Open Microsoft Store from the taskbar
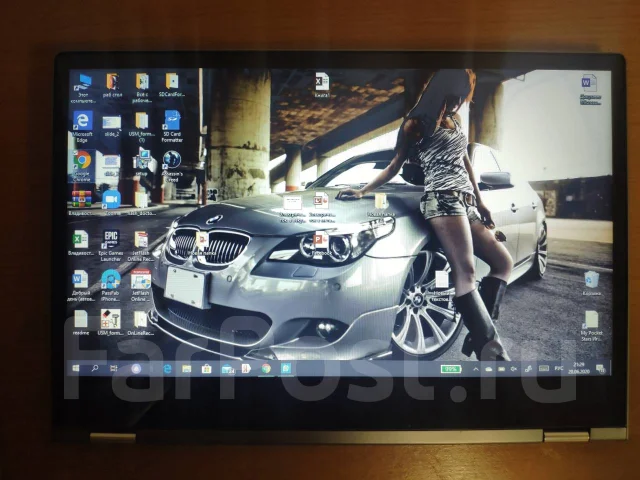 207,369
